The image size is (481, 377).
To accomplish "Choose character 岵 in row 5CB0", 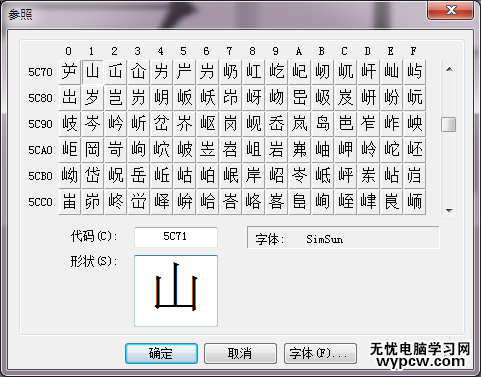I will pos(185,176).
